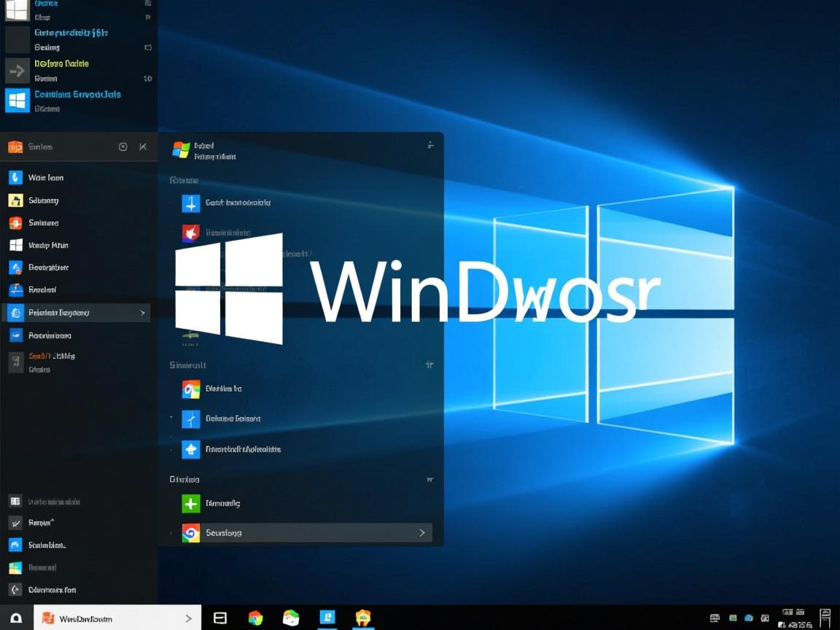Open the Task View icon on the taskbar

click(x=219, y=617)
